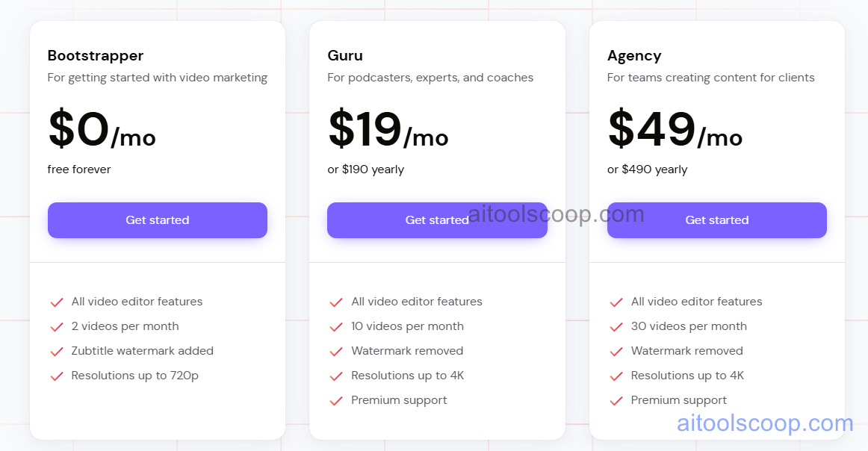Click the checkmark next to "Premium support" under Agency
The image size is (868, 451).
[616, 400]
